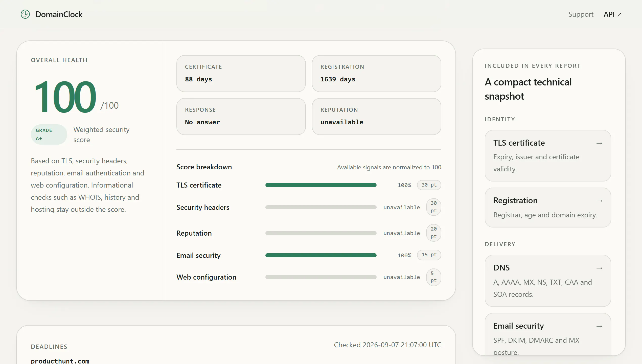Viewport: 642px width, 364px height.
Task: Click "Available signals are normalized to 100" note
Action: tap(389, 167)
